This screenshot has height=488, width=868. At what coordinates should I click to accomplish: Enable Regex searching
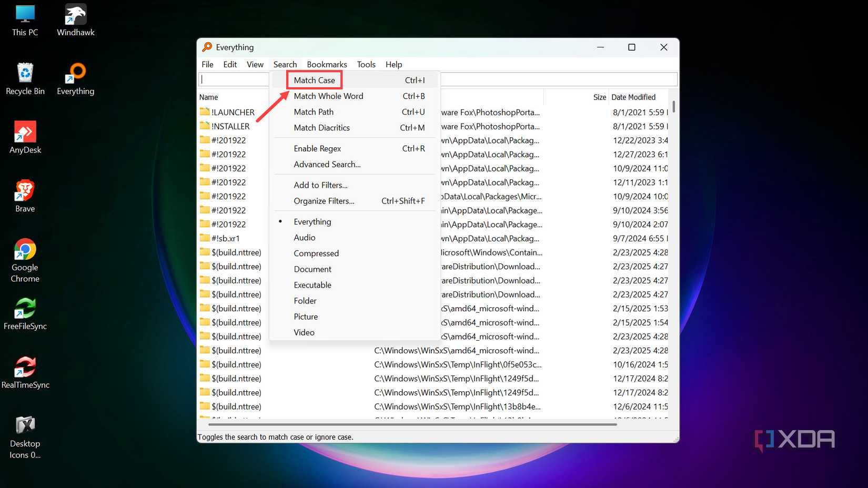pos(317,148)
